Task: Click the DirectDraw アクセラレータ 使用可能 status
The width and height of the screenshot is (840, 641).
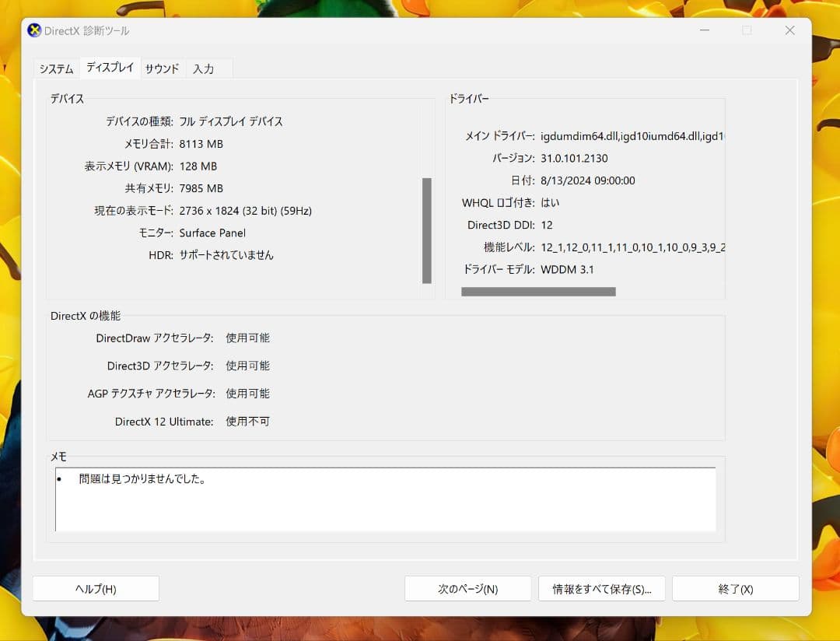Action: tap(247, 338)
